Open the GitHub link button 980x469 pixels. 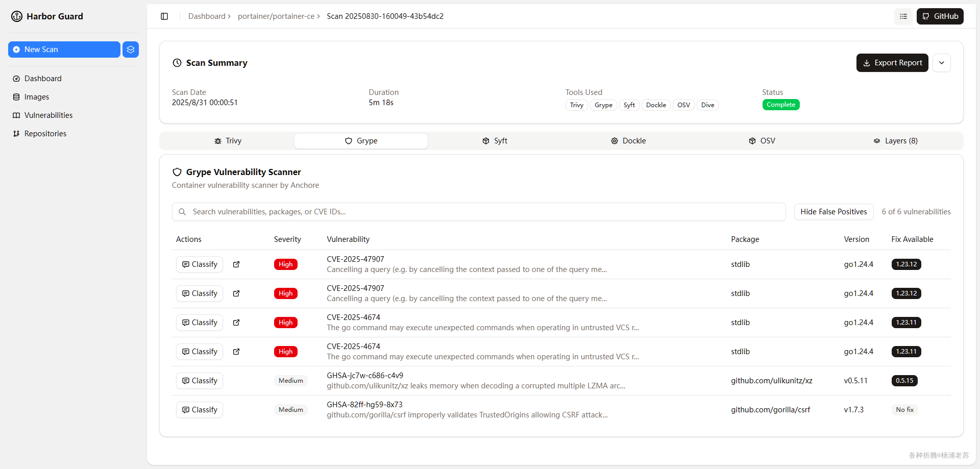[940, 16]
